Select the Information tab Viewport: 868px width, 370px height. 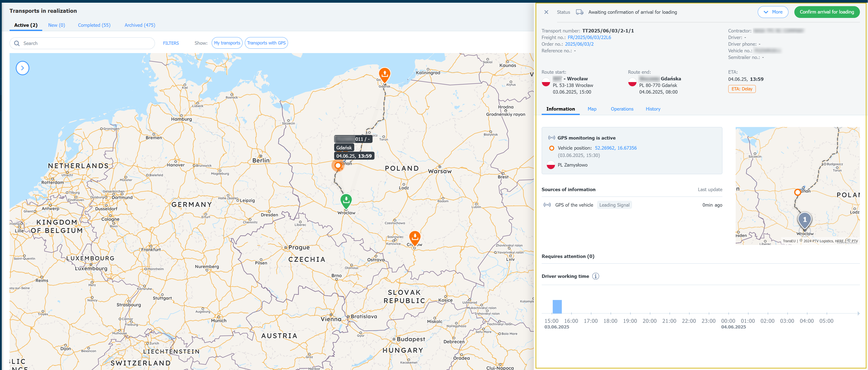(560, 109)
